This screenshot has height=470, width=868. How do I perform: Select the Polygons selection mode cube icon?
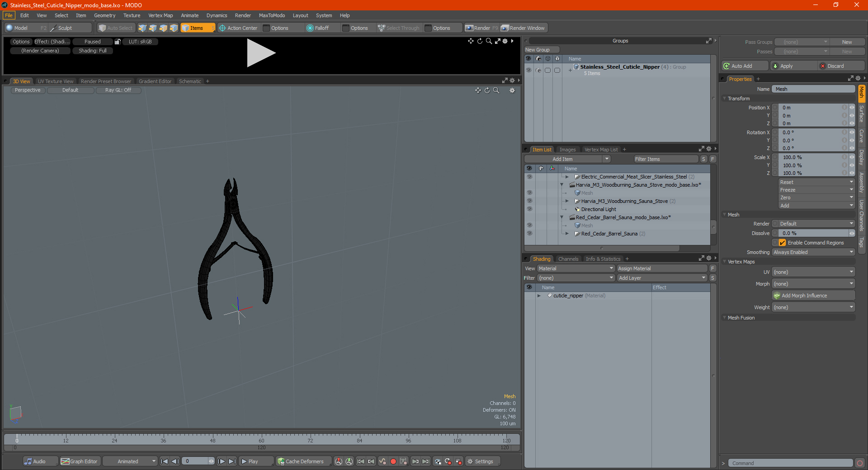click(163, 28)
